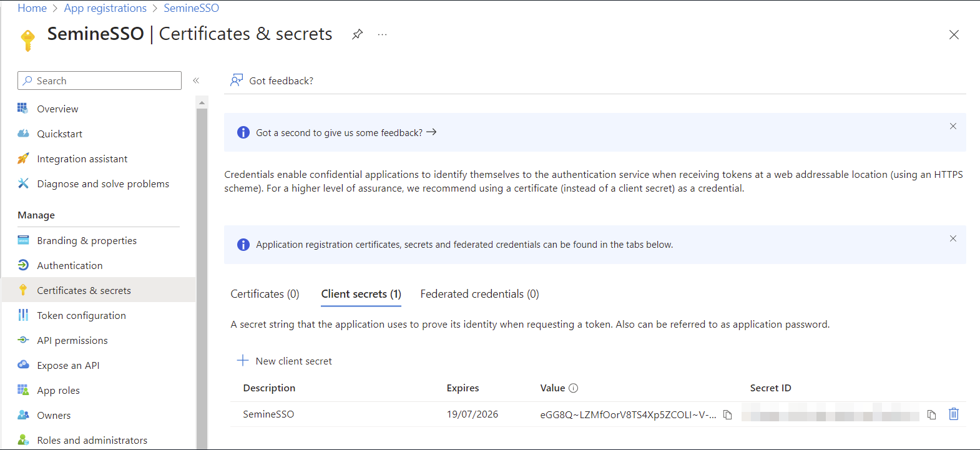
Task: Go to Home via breadcrumb
Action: click(x=32, y=8)
